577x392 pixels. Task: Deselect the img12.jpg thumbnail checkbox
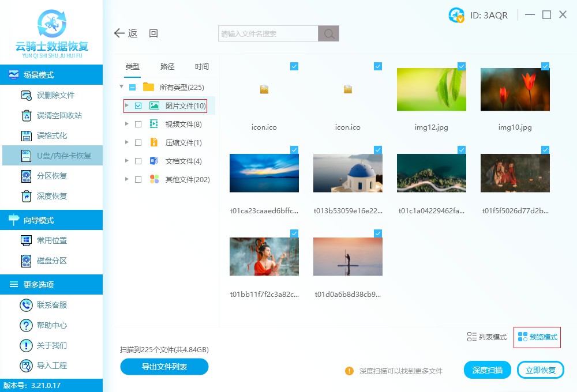click(461, 66)
